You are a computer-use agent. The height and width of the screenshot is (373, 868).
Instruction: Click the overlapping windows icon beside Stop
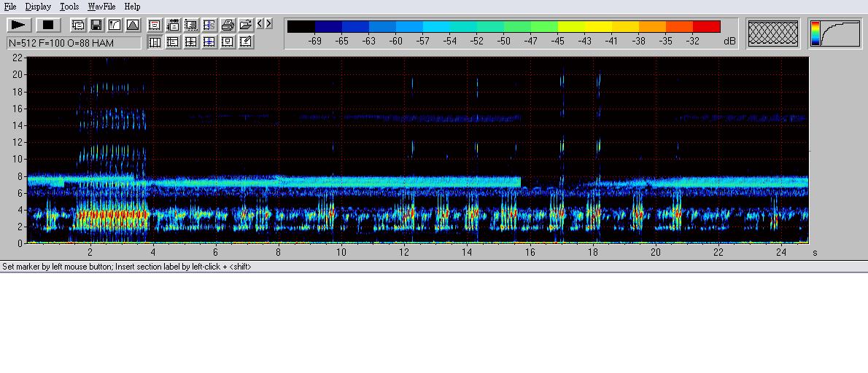tap(78, 25)
